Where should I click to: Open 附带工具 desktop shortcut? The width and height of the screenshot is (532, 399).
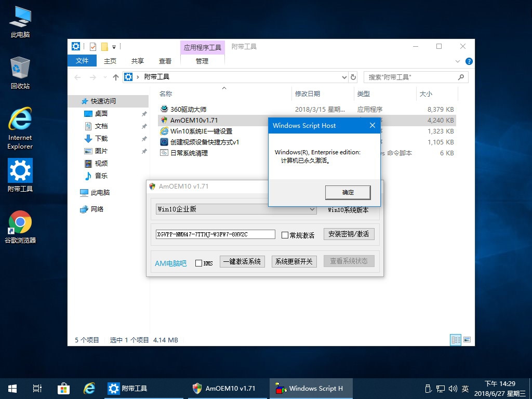click(x=20, y=176)
